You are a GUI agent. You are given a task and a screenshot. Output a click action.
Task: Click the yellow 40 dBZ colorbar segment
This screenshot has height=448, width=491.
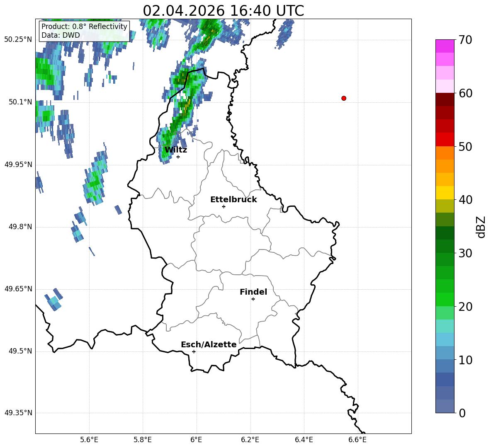(x=445, y=193)
